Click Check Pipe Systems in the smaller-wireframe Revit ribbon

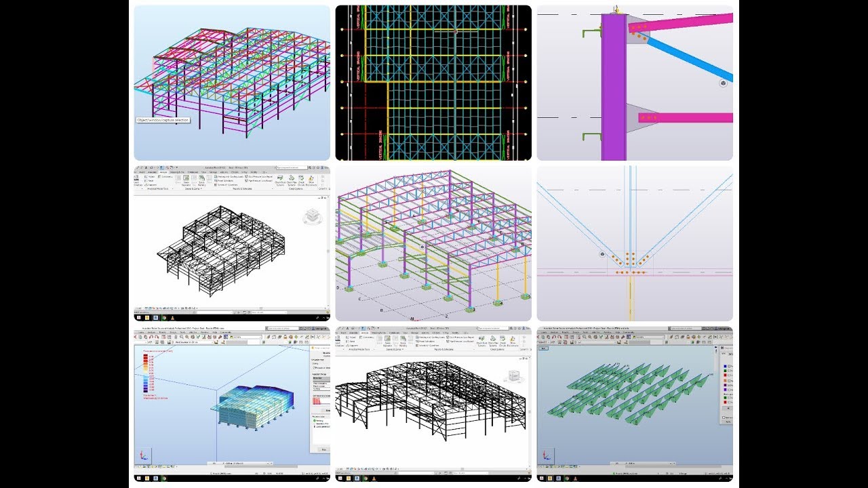pyautogui.click(x=291, y=181)
